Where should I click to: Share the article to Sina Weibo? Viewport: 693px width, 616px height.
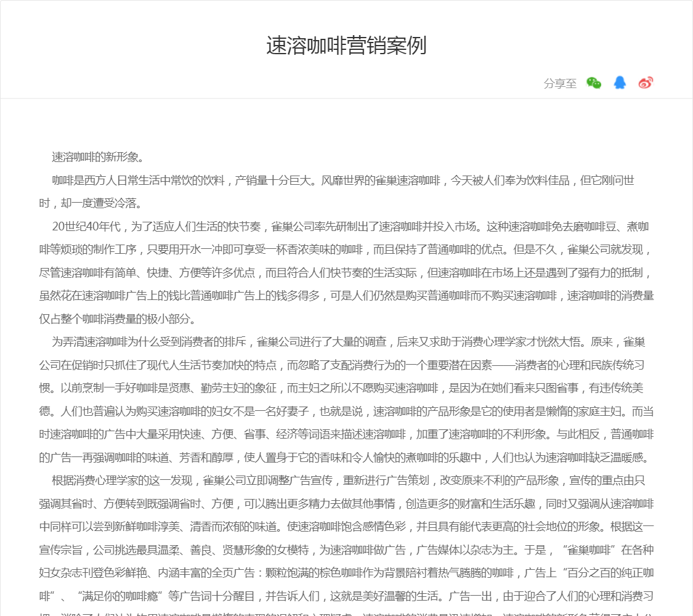646,83
